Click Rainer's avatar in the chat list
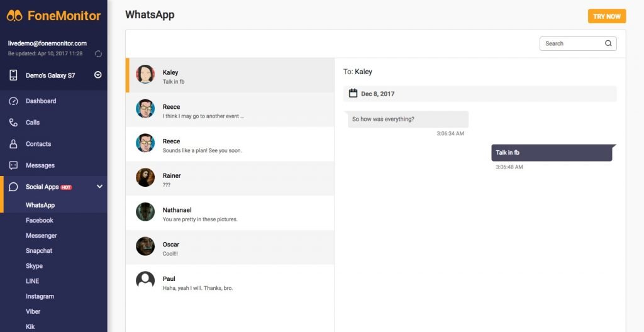Image resolution: width=644 pixels, height=332 pixels. (145, 177)
